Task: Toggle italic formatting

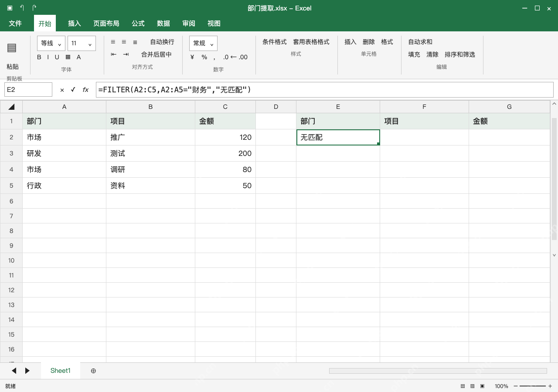Action: (48, 57)
